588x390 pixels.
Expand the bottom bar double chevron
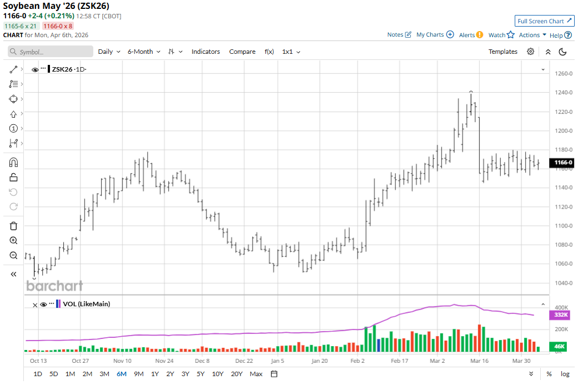pos(531,374)
